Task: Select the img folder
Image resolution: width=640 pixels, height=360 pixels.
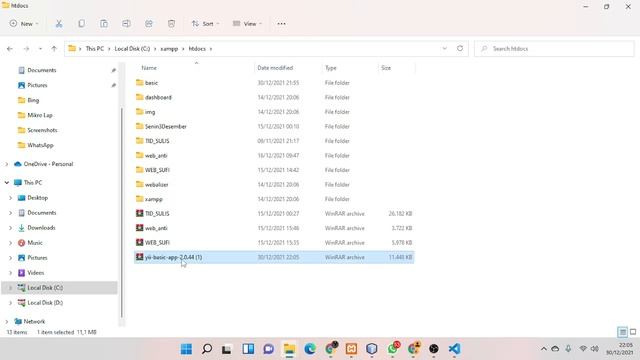Action: (274, 112)
